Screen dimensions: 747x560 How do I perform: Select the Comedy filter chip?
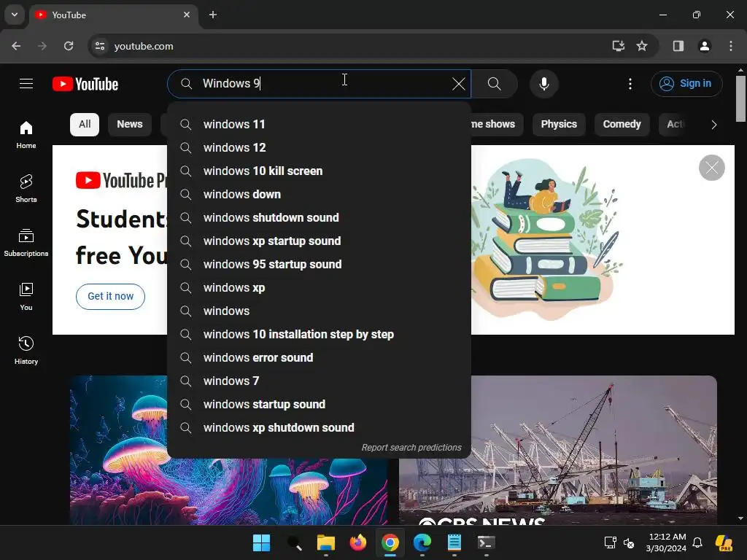pos(622,124)
